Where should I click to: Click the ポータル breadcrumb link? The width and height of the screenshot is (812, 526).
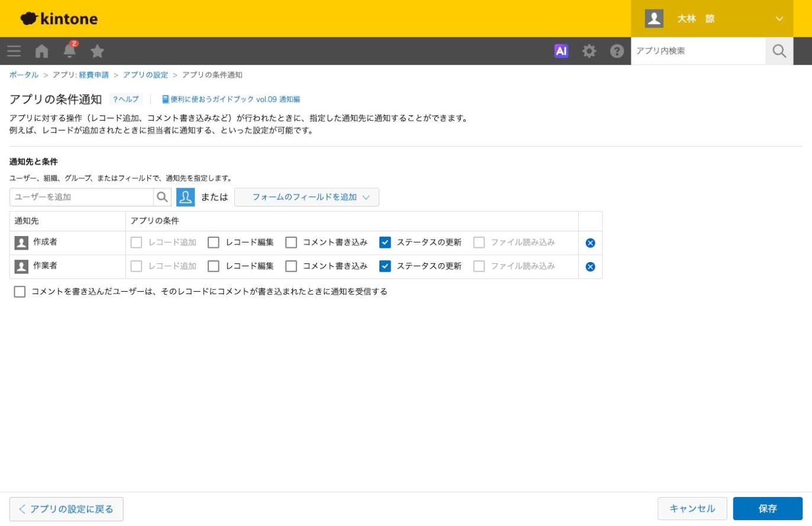tap(24, 75)
